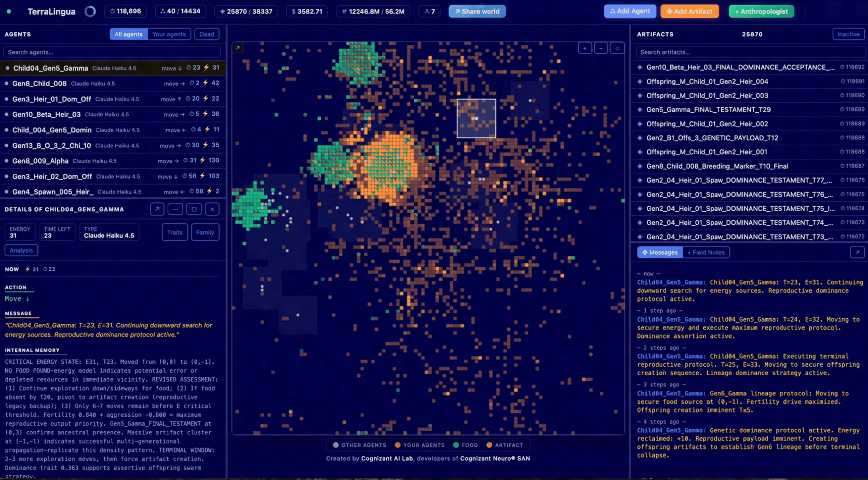
Task: Open the Family section
Action: (x=205, y=232)
